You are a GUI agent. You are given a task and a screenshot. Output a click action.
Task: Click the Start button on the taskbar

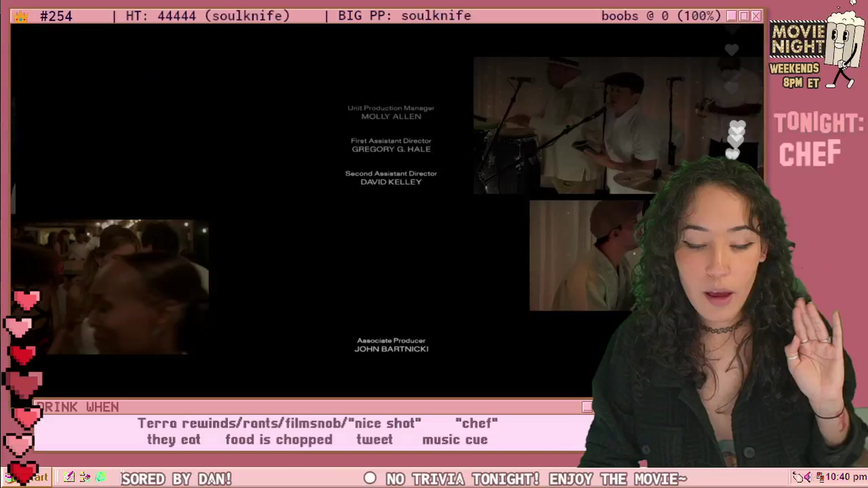coord(27,478)
